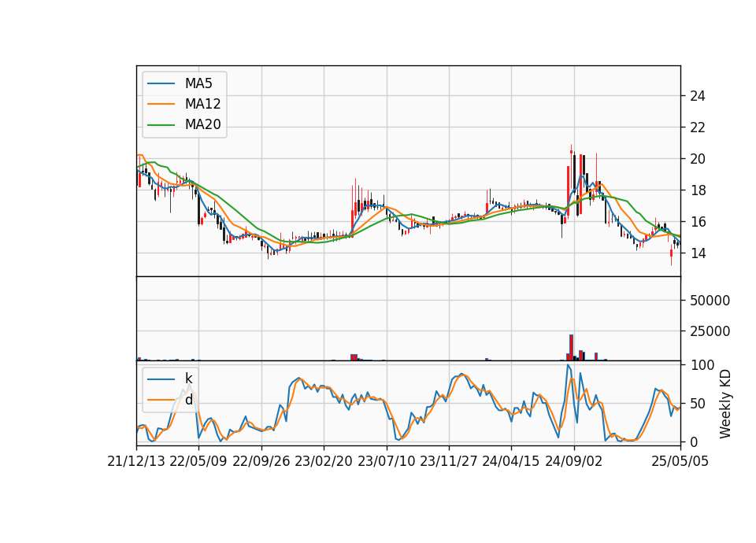Screen dimensions: 756x543
Task: Click the blue MA5 legend line
Action: click(x=161, y=83)
